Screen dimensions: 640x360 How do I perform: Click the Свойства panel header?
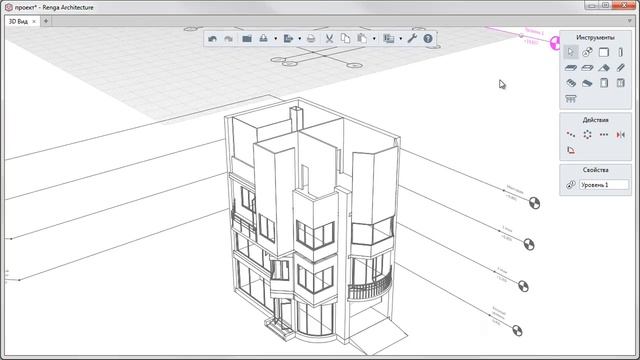tap(596, 170)
